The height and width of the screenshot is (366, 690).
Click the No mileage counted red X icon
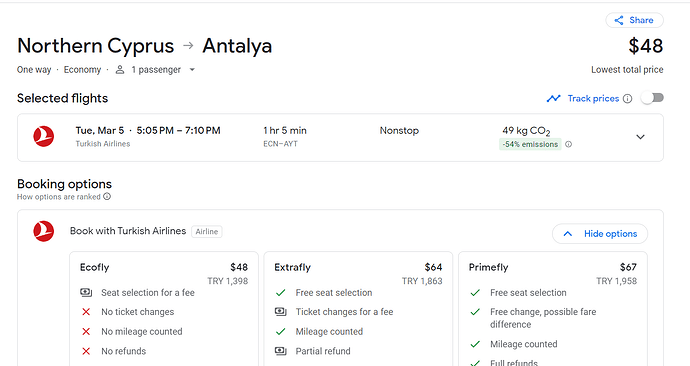click(x=86, y=332)
